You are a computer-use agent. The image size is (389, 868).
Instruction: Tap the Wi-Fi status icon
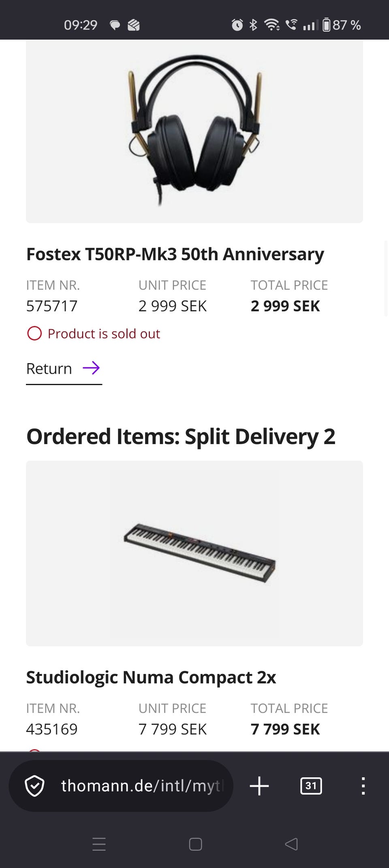tap(272, 25)
